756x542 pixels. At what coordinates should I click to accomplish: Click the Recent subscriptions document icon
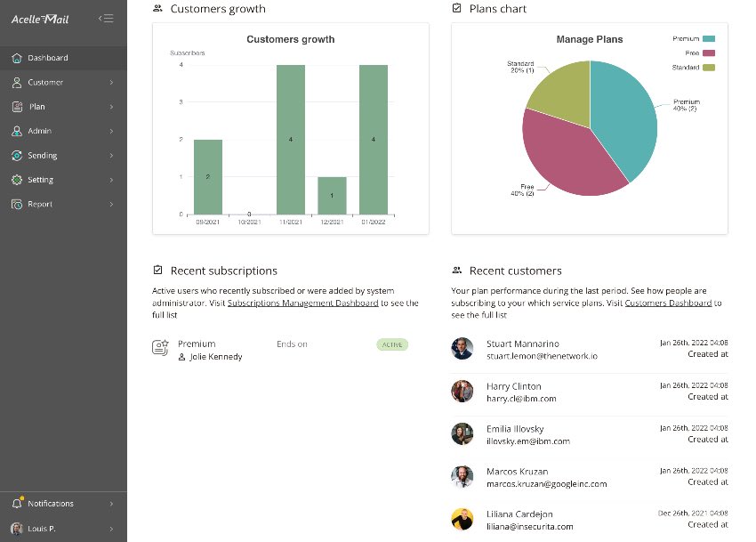[x=157, y=270]
